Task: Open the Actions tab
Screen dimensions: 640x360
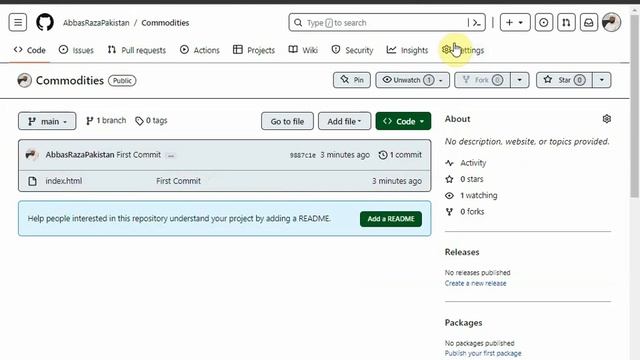Action: point(200,50)
